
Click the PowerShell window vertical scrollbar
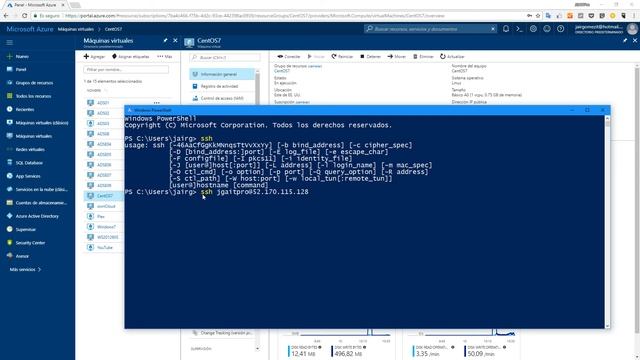point(607,222)
